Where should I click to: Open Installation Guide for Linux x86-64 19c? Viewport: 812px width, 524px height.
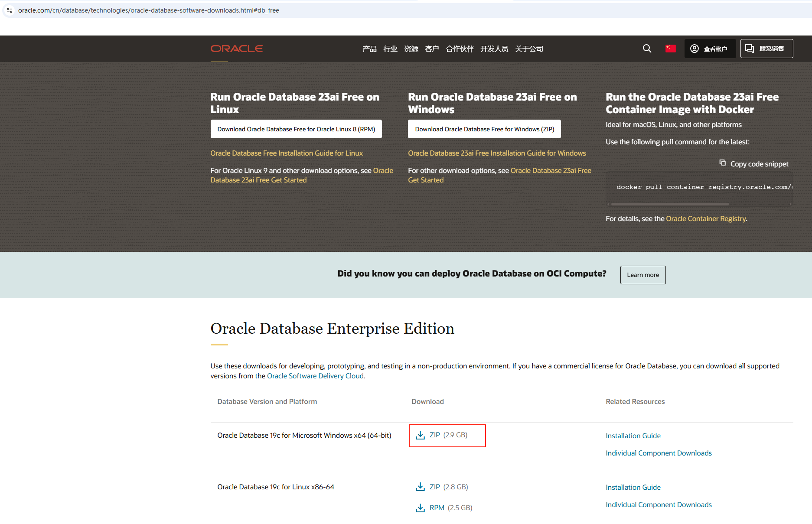pos(633,487)
